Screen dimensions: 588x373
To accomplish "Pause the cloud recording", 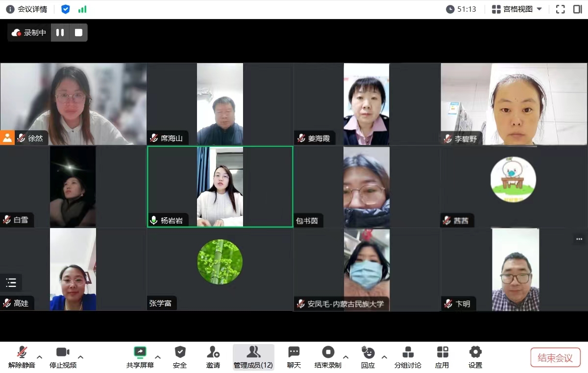I will click(60, 33).
